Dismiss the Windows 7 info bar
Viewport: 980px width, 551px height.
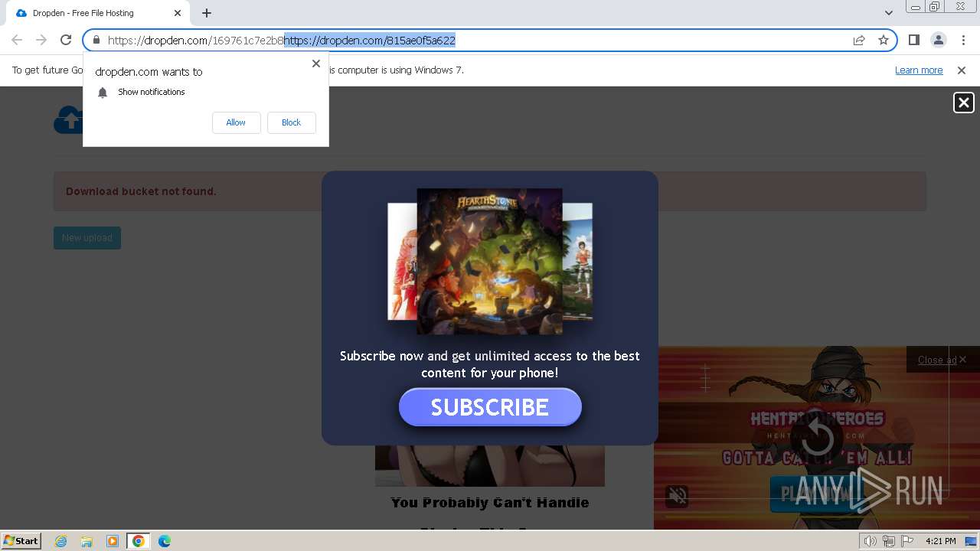point(962,70)
